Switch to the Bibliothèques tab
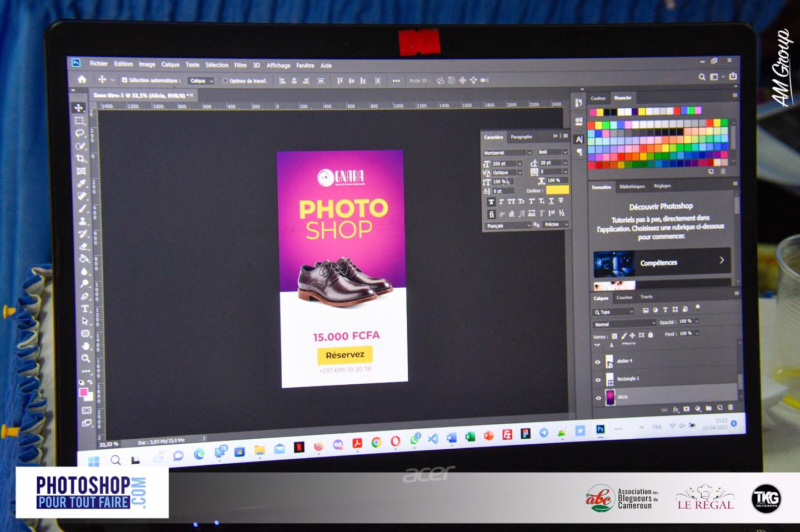 [632, 186]
